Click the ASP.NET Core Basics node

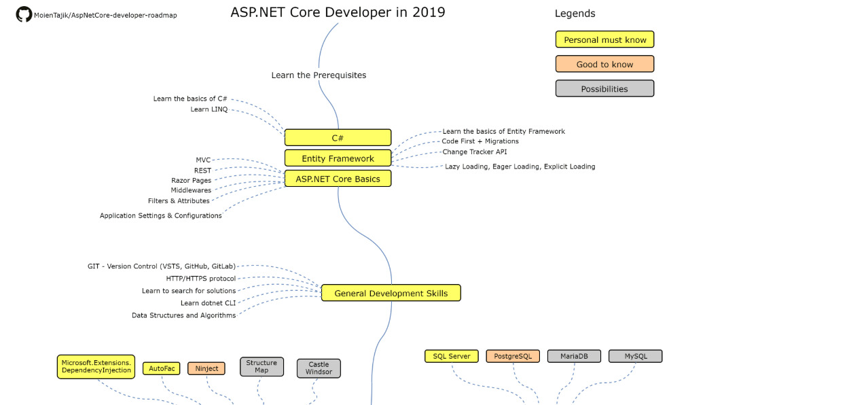pos(338,179)
